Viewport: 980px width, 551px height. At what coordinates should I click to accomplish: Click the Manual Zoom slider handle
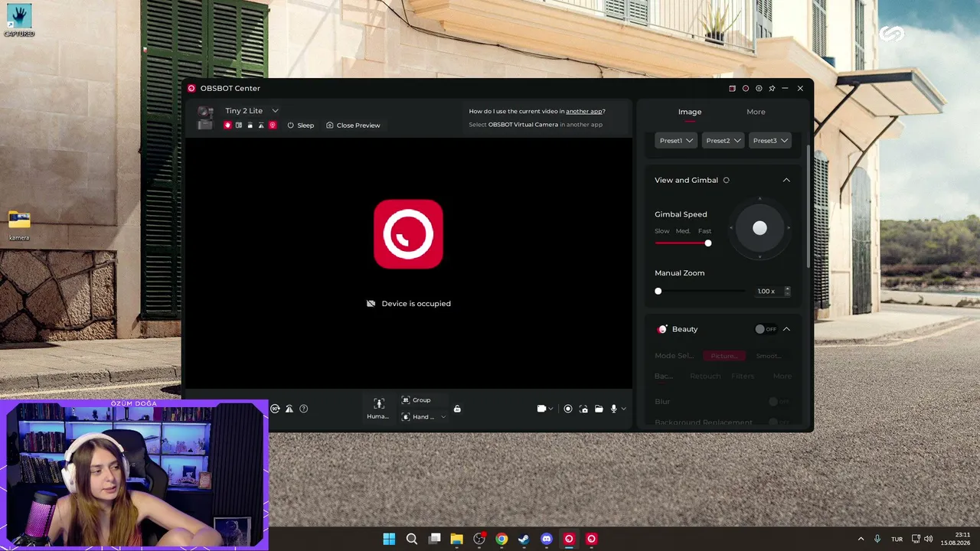[x=658, y=292]
